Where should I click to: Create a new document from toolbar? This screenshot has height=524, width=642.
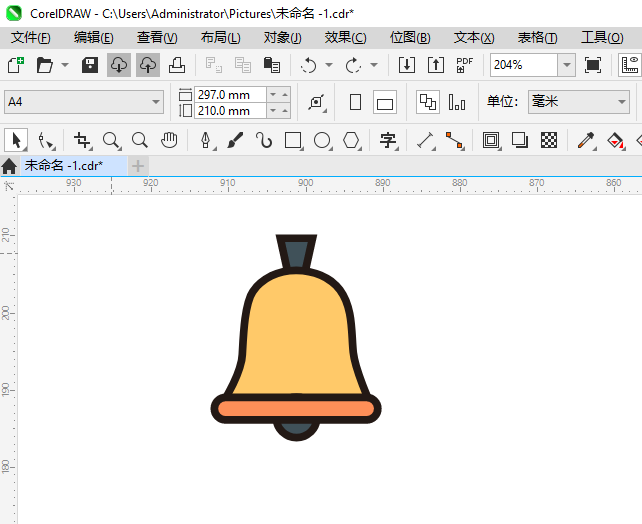(x=16, y=65)
